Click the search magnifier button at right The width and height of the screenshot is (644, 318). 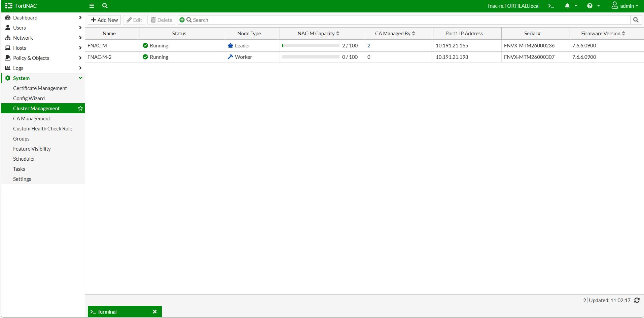tap(636, 20)
